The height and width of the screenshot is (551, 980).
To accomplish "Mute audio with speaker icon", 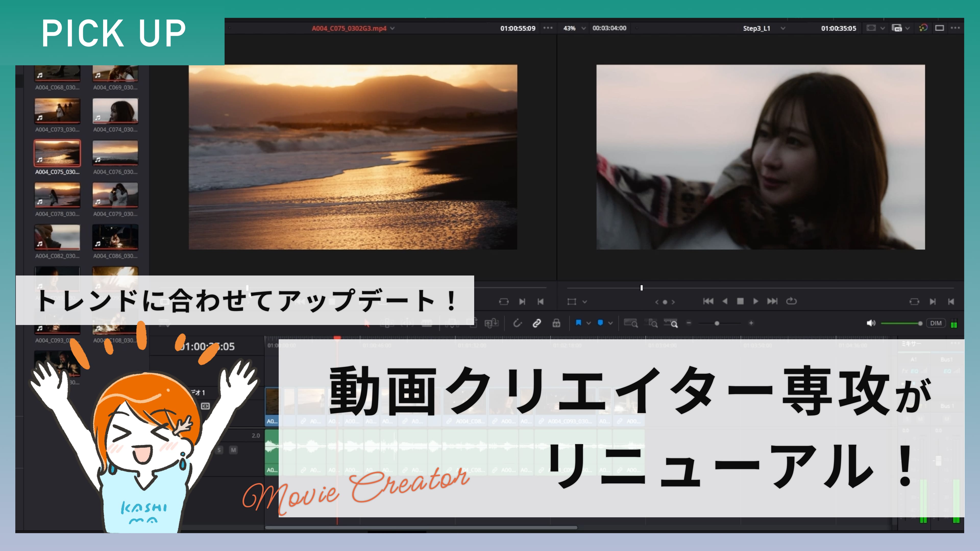I will (x=871, y=323).
